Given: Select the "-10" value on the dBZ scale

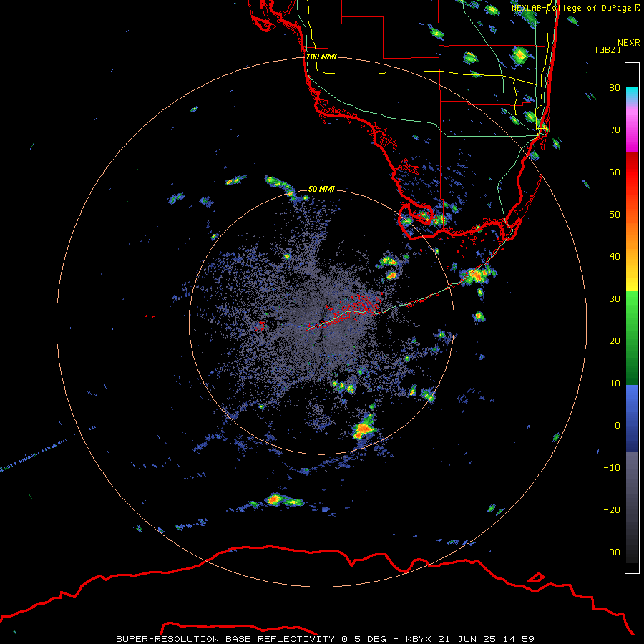Looking at the screenshot, I should (x=612, y=468).
